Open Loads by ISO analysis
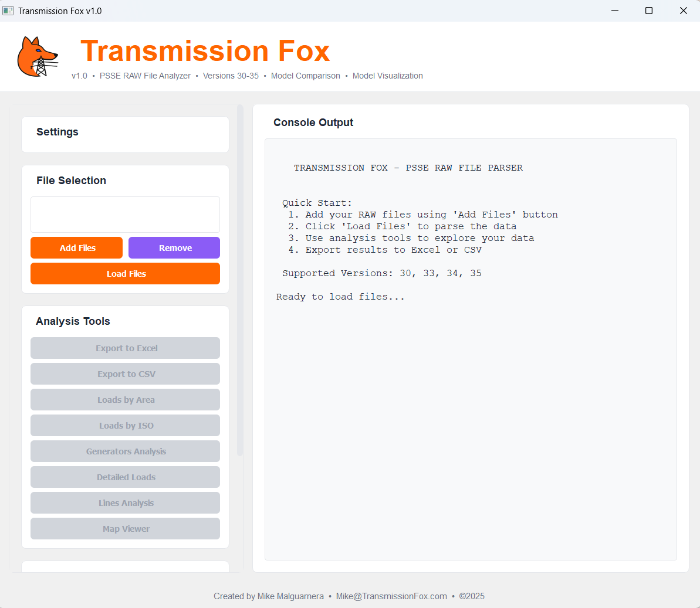This screenshot has height=608, width=700. [125, 425]
